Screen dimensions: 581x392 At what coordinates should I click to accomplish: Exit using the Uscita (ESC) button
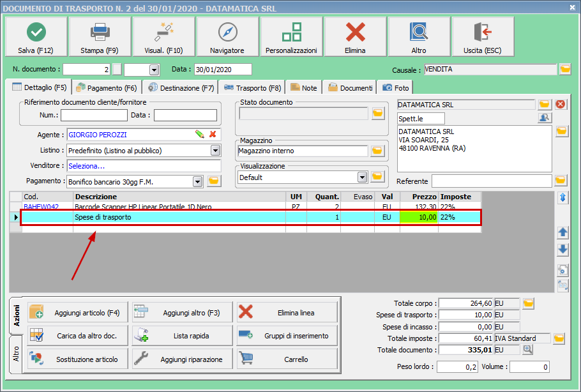(x=483, y=37)
